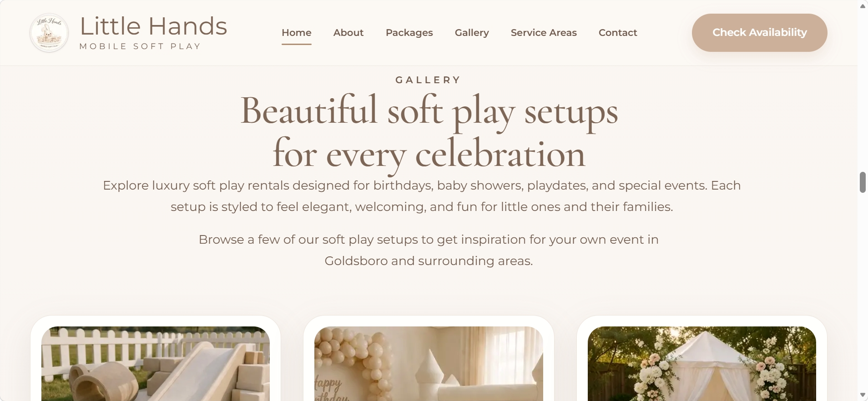
Task: Click the MOBILE SOFT PLAY tagline
Action: [x=140, y=46]
